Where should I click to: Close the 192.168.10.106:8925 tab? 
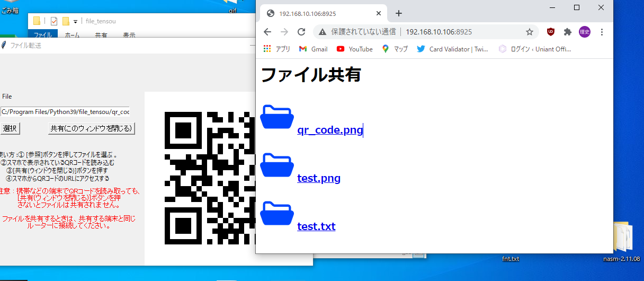pos(379,13)
